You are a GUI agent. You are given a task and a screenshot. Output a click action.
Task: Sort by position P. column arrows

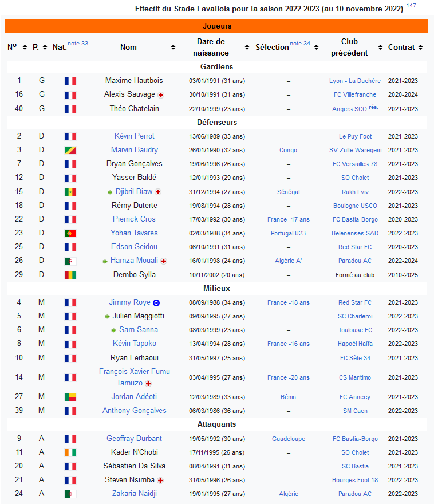coord(45,48)
